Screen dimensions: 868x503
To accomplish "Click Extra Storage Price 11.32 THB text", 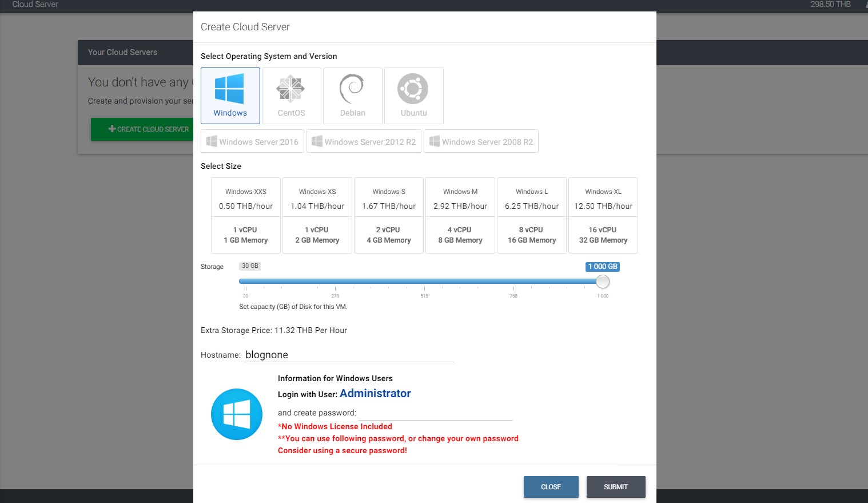I will click(274, 330).
